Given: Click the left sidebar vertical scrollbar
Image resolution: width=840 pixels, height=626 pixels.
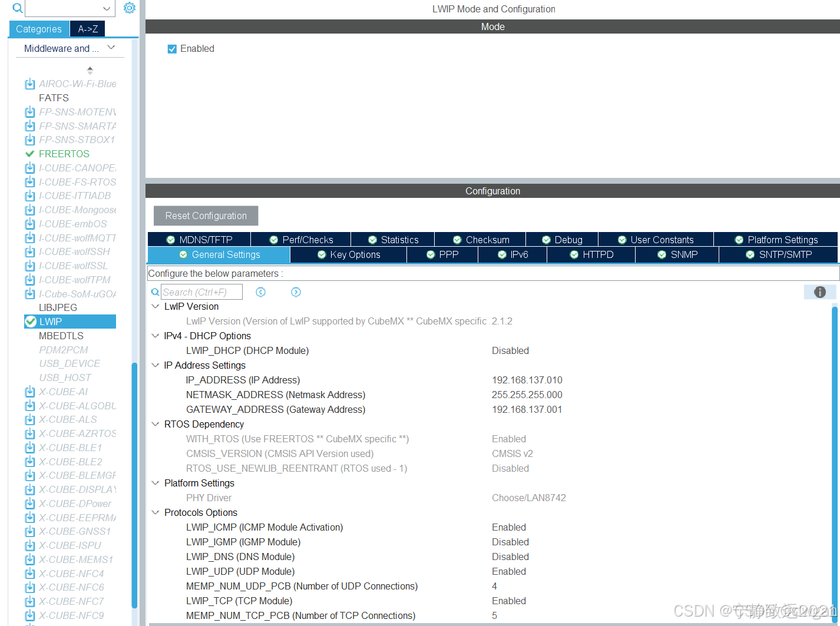Looking at the screenshot, I should (x=134, y=486).
